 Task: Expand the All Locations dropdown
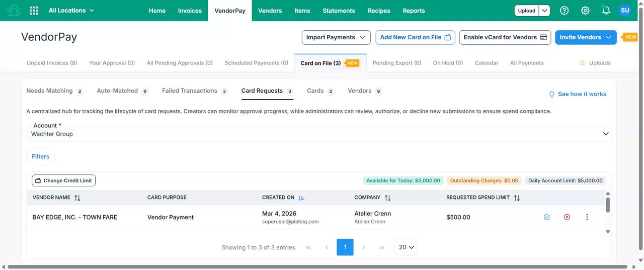[71, 11]
